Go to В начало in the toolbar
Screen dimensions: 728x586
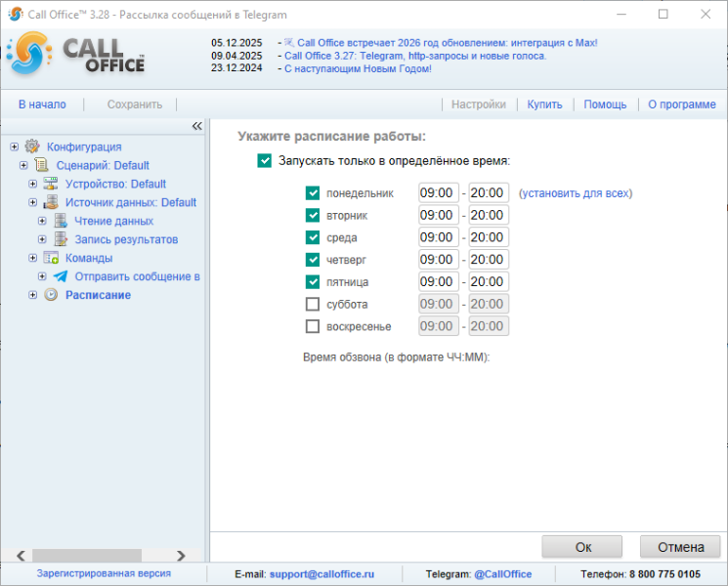(x=42, y=105)
